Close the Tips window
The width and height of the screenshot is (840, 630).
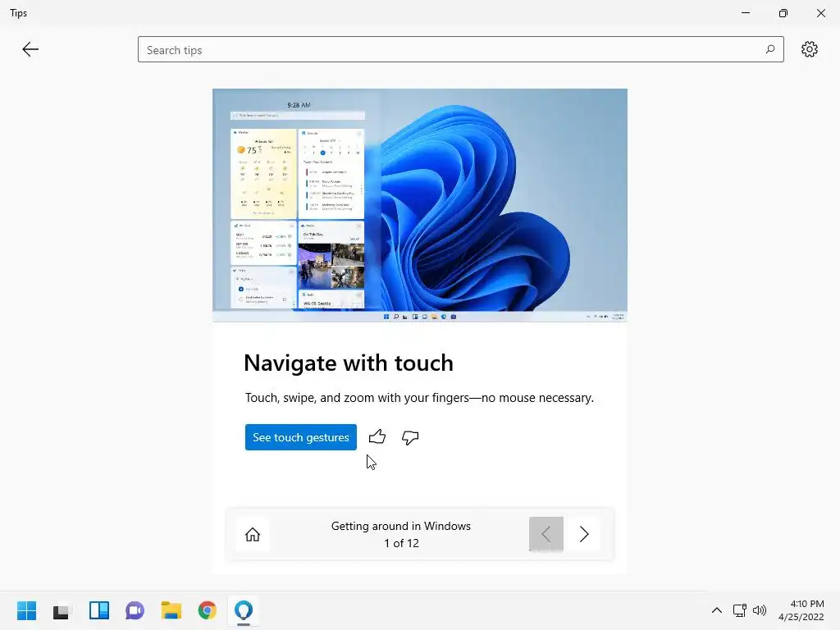(820, 13)
